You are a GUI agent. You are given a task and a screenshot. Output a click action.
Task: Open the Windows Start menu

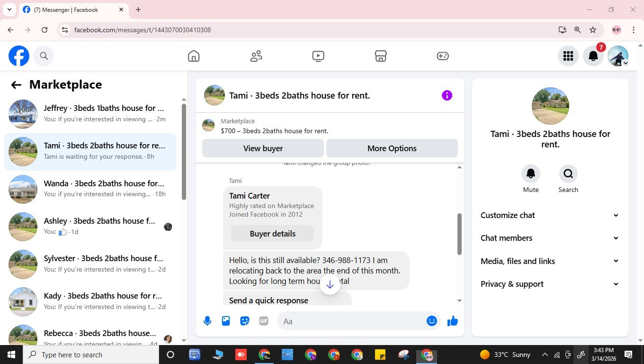[x=11, y=355]
